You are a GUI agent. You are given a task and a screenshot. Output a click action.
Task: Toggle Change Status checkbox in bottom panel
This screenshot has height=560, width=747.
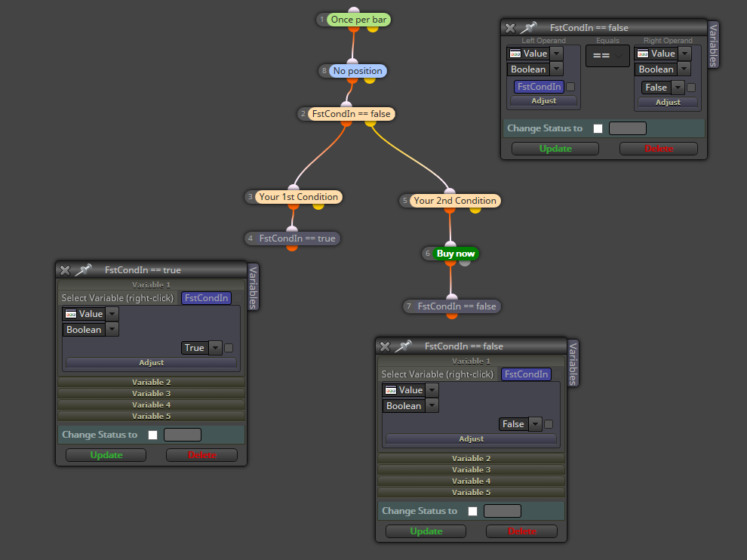473,511
